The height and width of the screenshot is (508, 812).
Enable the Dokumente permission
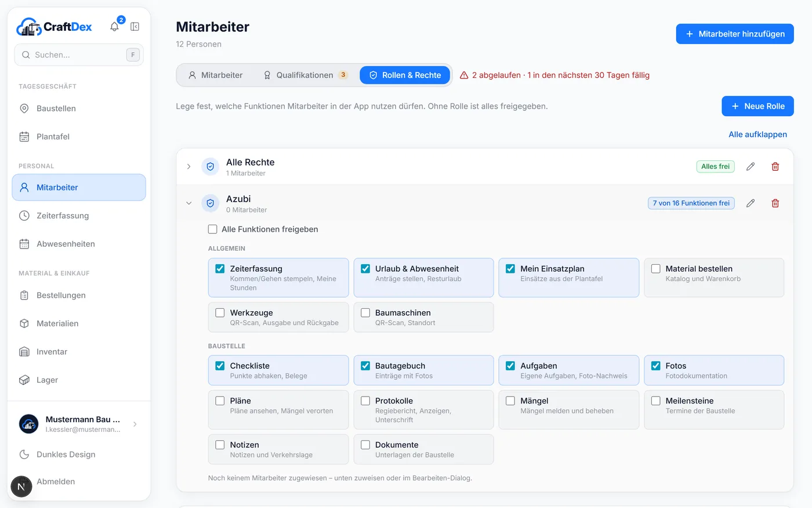(x=365, y=445)
